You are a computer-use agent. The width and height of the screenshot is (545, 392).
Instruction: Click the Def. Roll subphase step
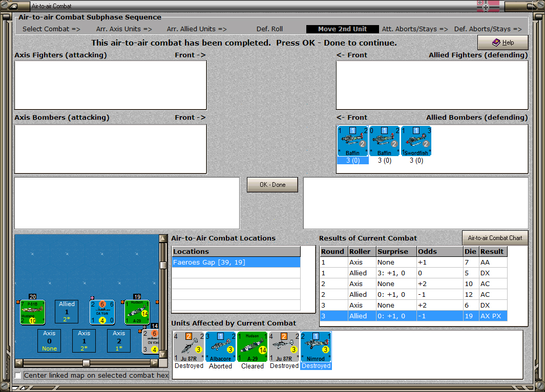pos(269,29)
